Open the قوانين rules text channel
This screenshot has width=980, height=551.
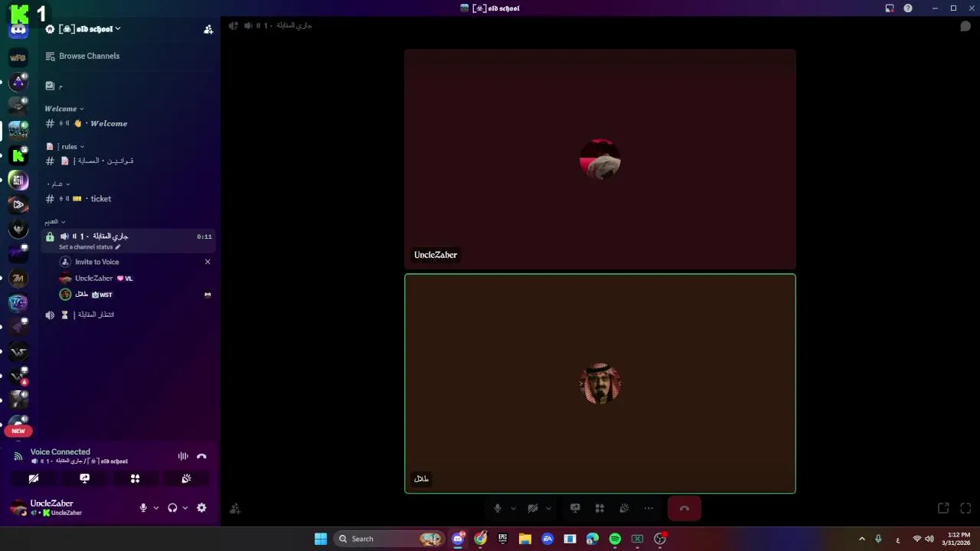point(129,161)
